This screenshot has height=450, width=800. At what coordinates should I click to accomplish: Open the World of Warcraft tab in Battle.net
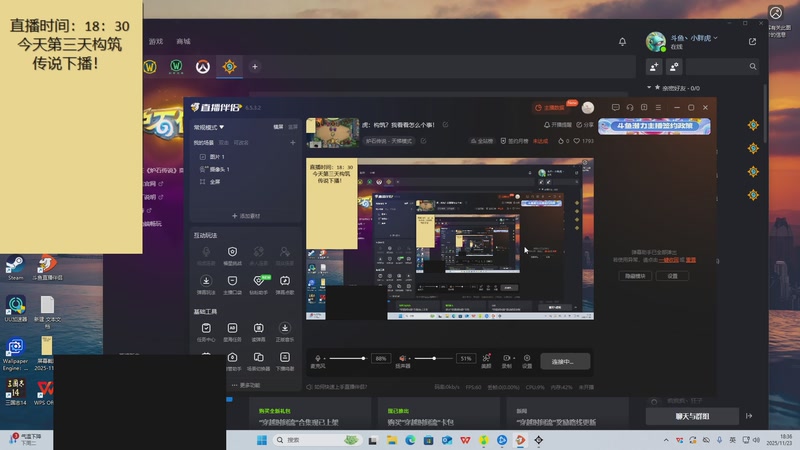tap(150, 67)
